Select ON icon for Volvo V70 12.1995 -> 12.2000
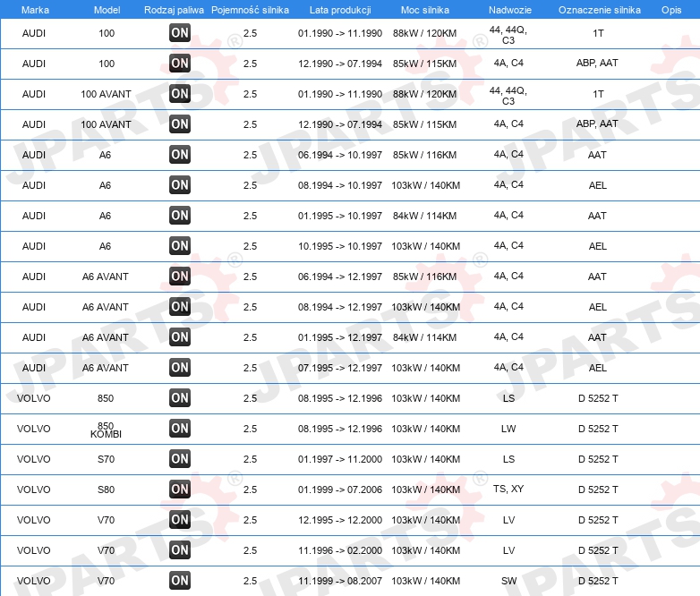Viewport: 700px width, 596px height. coord(180,519)
